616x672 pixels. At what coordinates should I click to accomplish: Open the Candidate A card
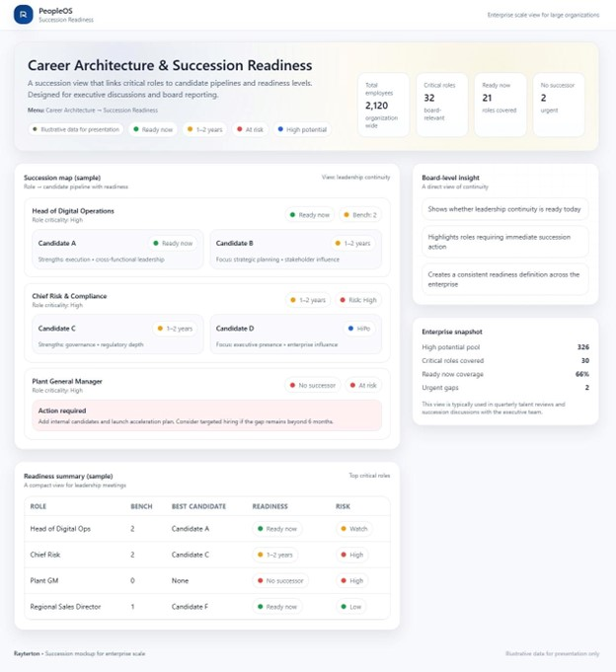117,250
